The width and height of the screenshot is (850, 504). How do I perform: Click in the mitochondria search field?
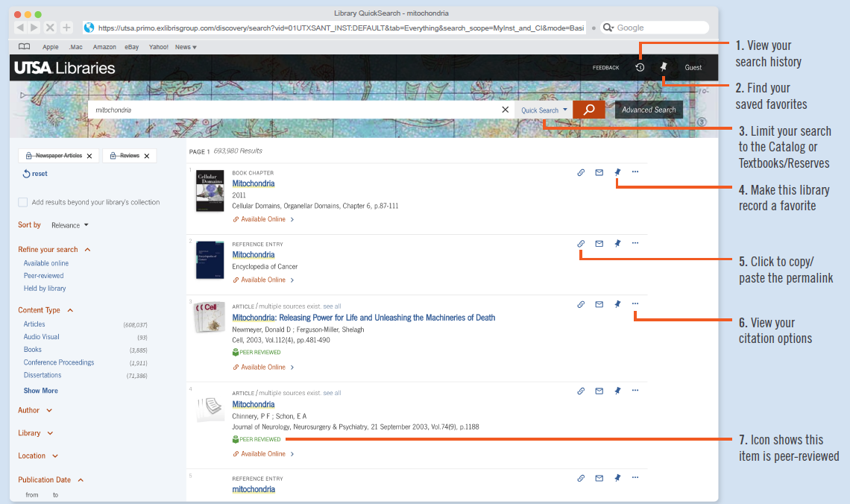click(x=298, y=110)
